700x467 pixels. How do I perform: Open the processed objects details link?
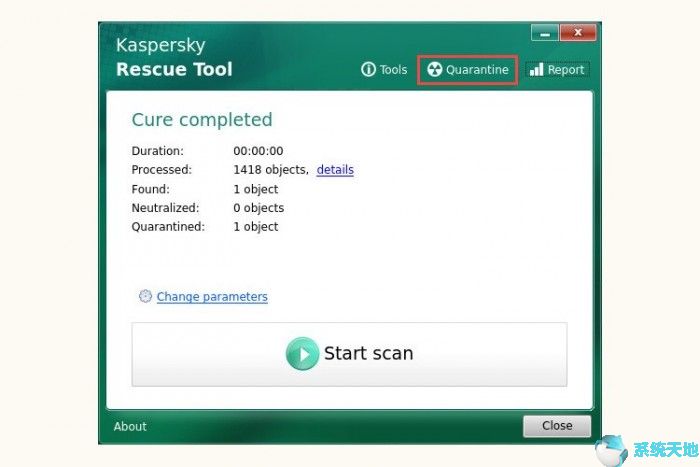335,170
